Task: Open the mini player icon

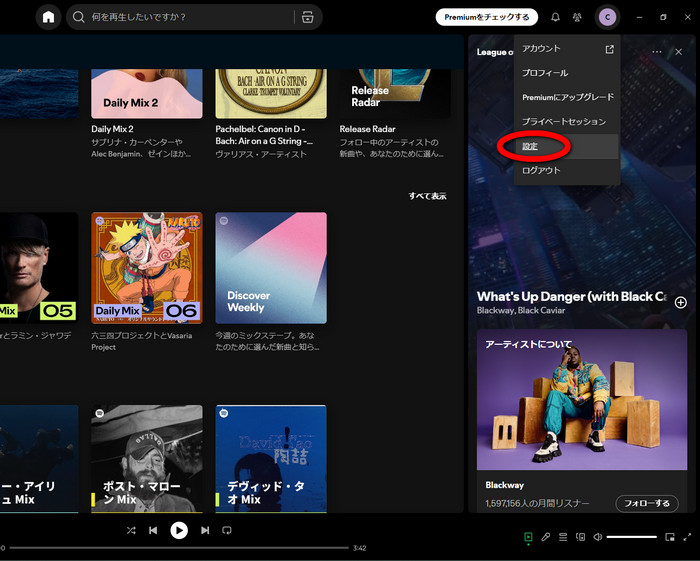Action: coord(670,537)
